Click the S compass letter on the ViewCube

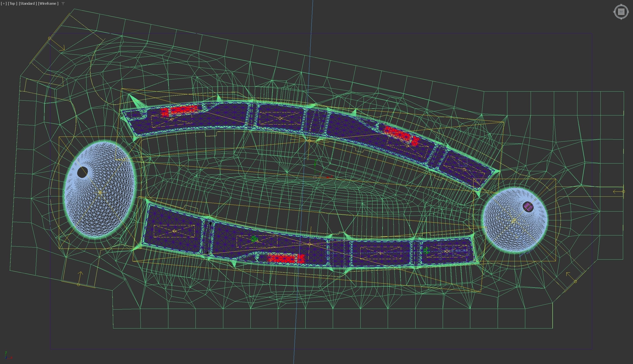[x=621, y=19]
